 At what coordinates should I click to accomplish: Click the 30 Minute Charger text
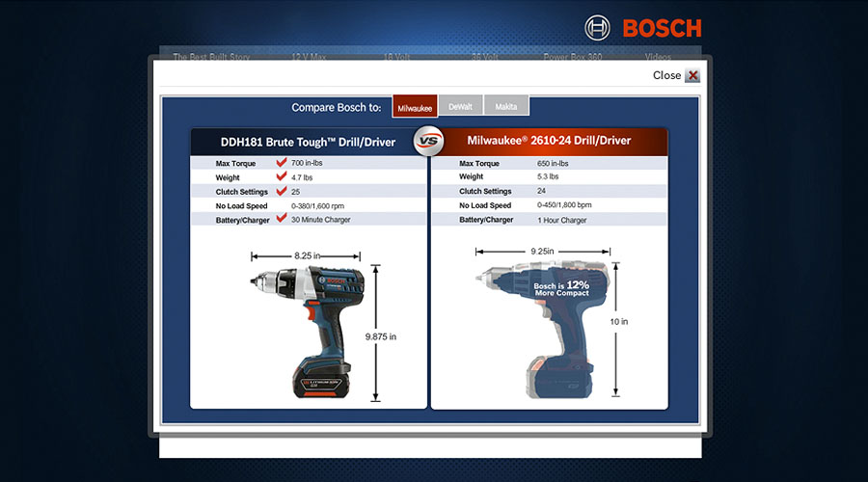321,220
